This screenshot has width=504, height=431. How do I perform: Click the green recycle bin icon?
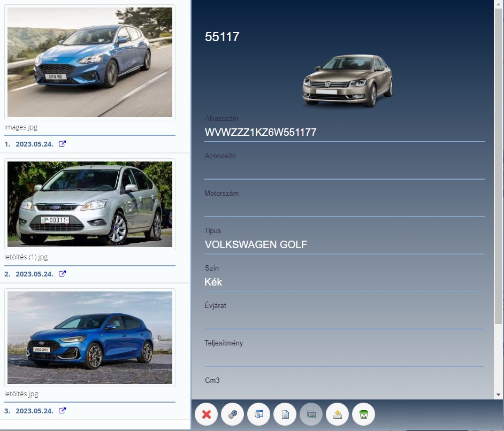point(363,414)
